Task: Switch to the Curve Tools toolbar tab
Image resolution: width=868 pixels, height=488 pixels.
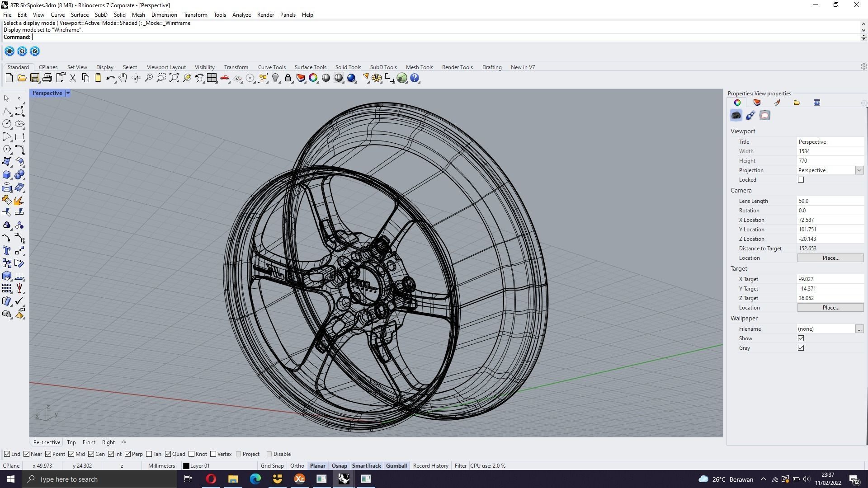Action: [x=272, y=67]
